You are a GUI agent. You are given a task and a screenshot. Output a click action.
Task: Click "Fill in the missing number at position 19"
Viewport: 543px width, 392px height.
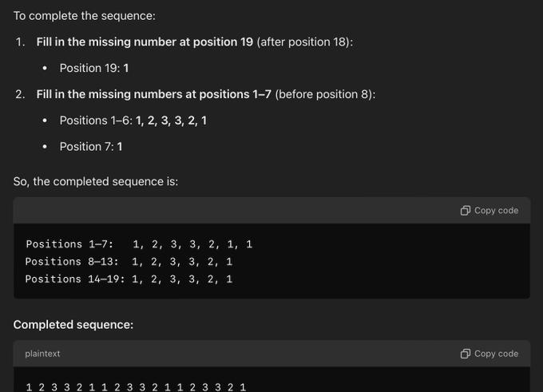point(145,42)
